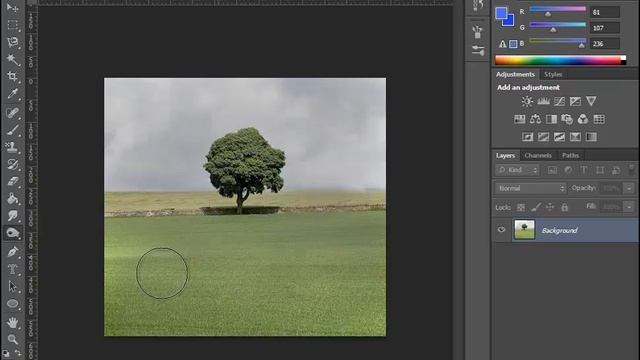Image resolution: width=640 pixels, height=360 pixels.
Task: Switch to the Styles tab
Action: 553,74
